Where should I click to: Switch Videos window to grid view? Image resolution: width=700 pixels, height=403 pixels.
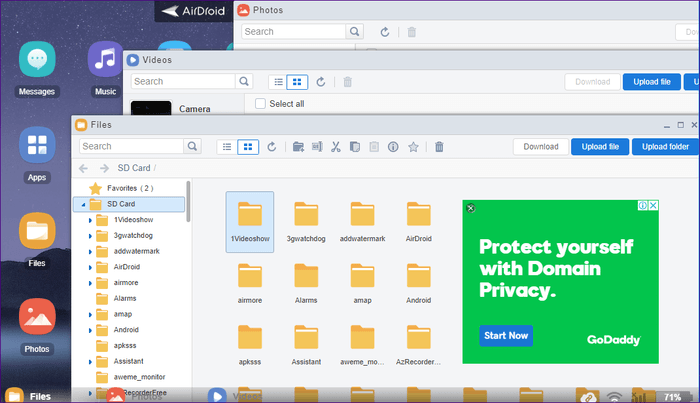point(297,82)
